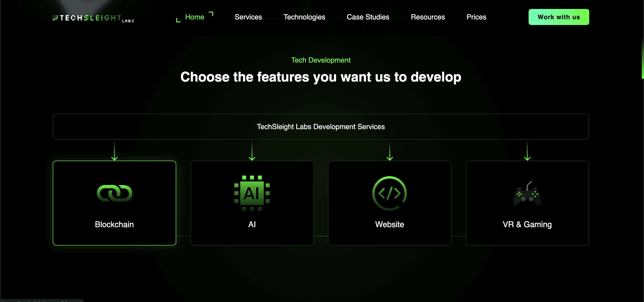Select the Website feature label
Viewport: 644px width, 302px height.
(389, 224)
